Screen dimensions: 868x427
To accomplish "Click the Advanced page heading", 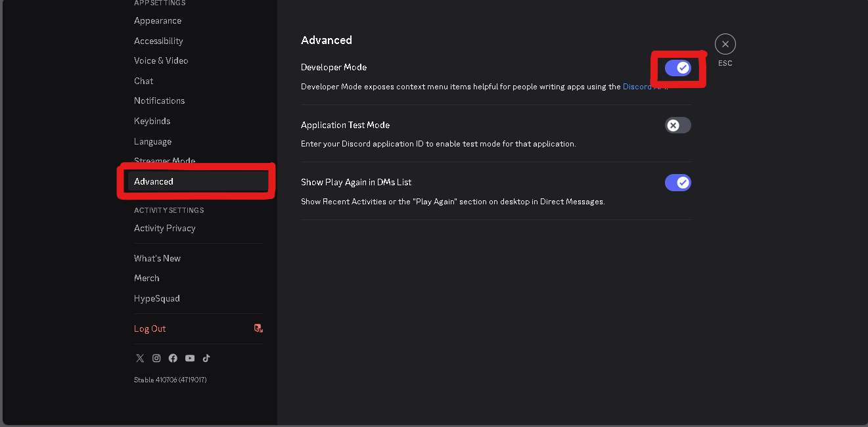I will [327, 40].
